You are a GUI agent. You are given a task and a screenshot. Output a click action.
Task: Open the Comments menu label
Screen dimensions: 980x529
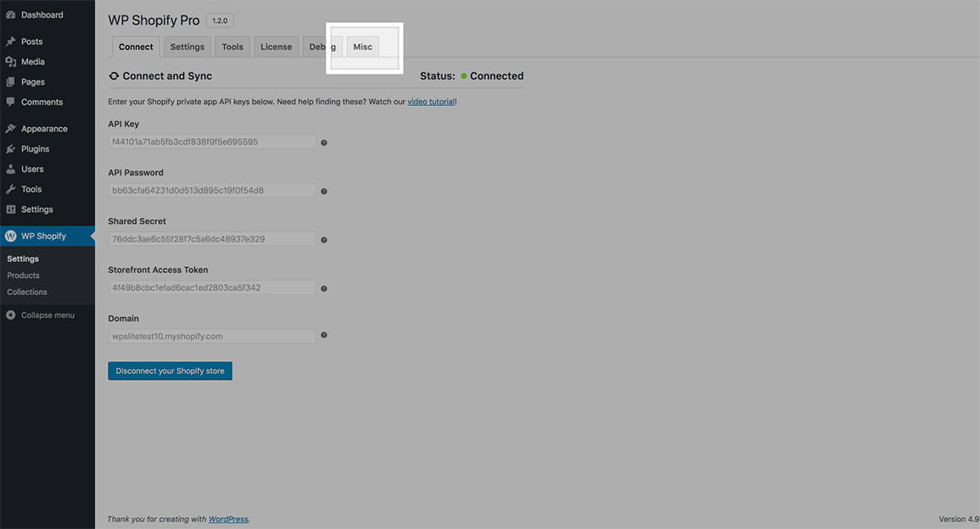42,102
